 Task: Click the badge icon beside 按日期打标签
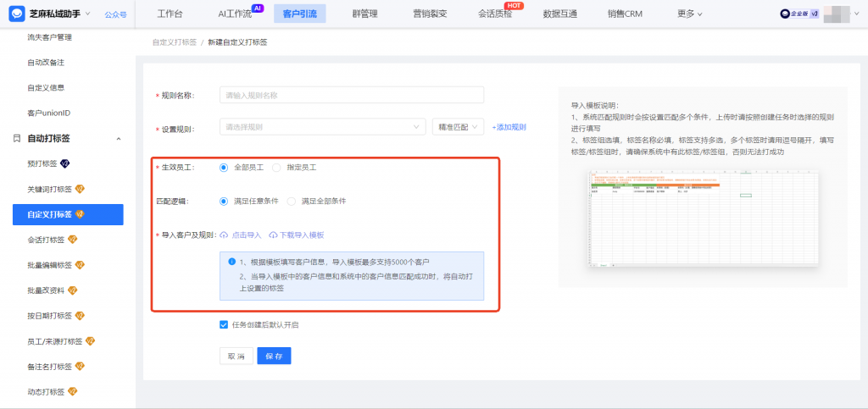point(80,316)
